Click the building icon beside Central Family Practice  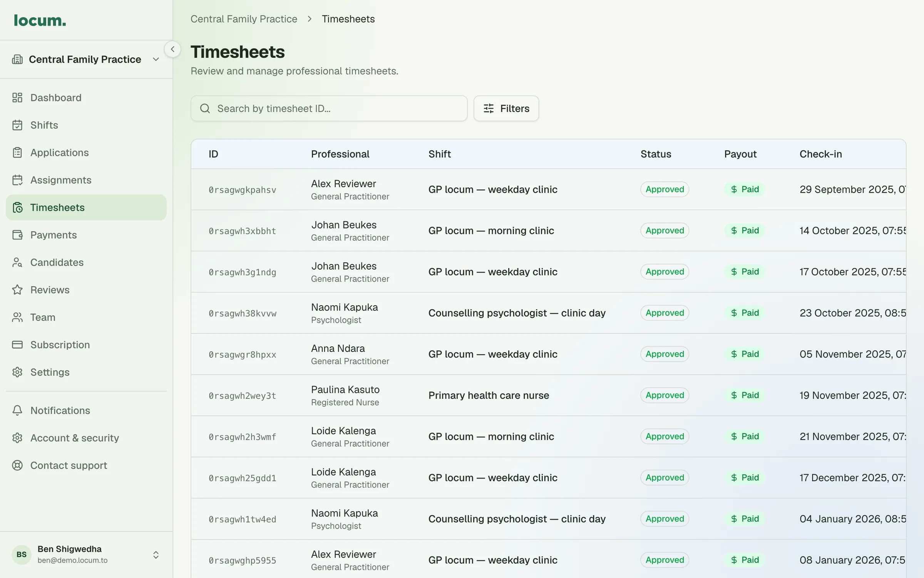[x=17, y=59]
